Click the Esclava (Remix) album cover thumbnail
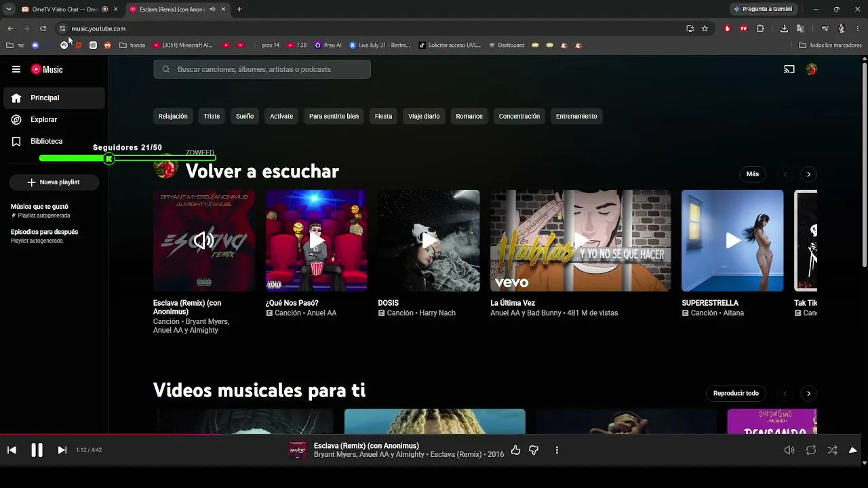Viewport: 868px width, 488px height. (204, 241)
